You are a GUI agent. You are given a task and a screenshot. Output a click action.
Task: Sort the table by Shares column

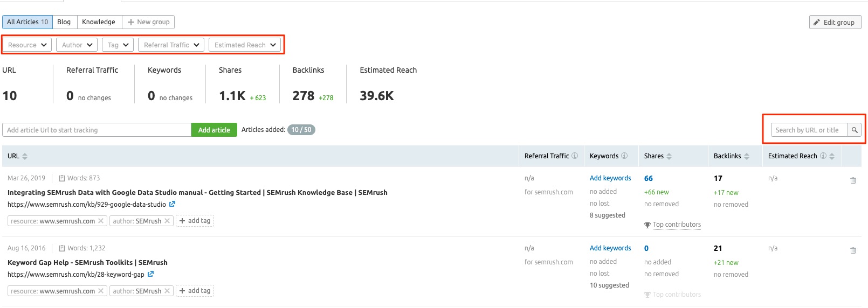(x=658, y=156)
